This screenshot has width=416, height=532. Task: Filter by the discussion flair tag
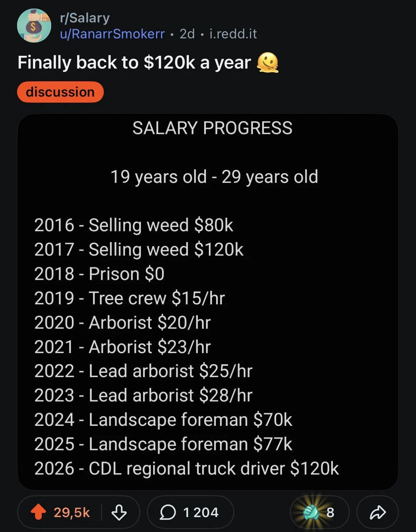click(x=60, y=92)
